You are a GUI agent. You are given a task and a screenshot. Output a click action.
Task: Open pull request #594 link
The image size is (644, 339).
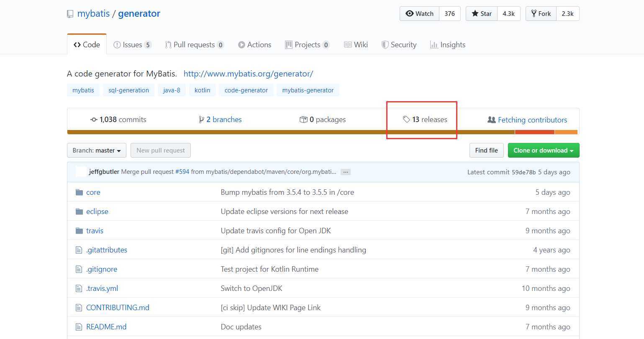coord(182,172)
